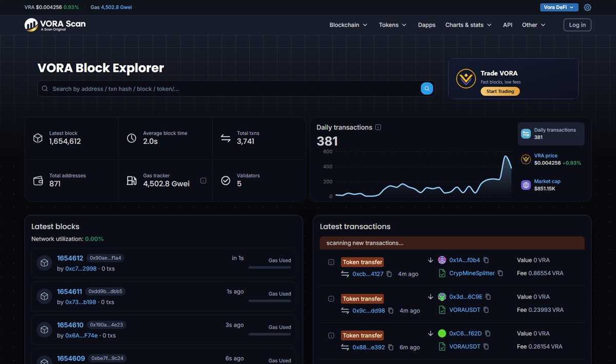Click block cube icon for block 1654612
616x364 pixels.
pyautogui.click(x=44, y=263)
